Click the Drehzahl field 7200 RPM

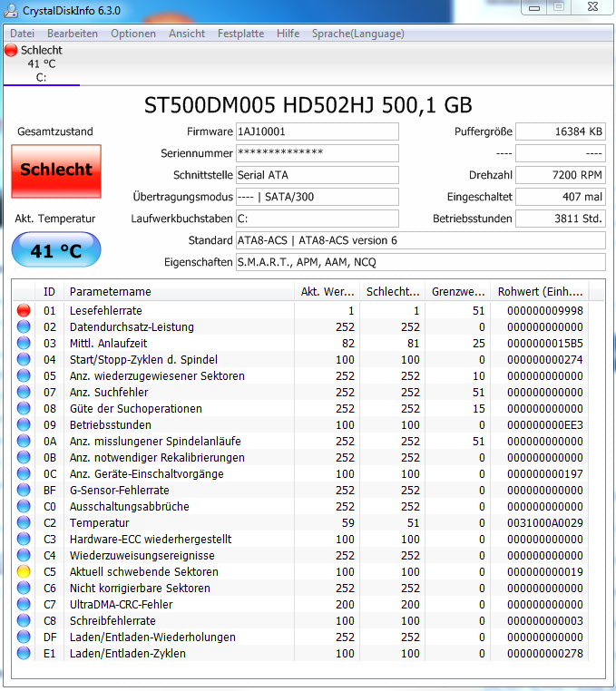tap(561, 175)
